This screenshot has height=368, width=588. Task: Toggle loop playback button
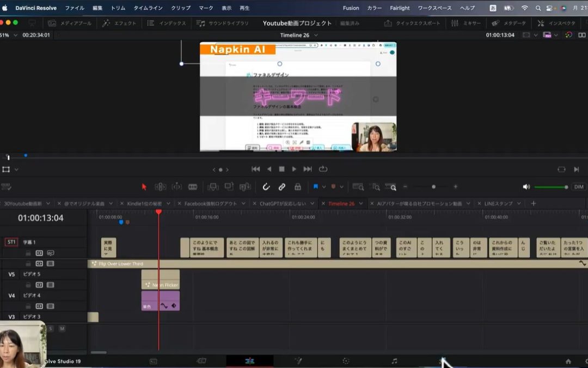pos(323,169)
